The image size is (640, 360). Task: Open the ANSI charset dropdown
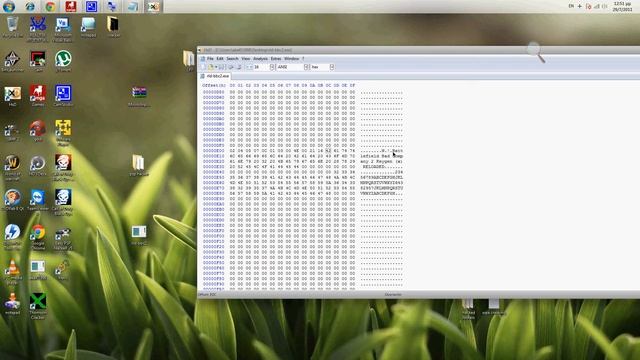pos(306,67)
